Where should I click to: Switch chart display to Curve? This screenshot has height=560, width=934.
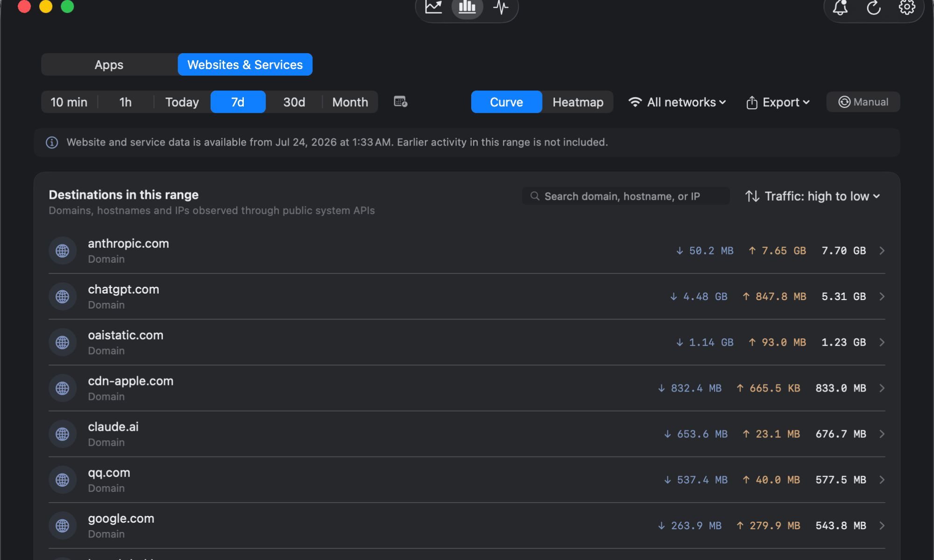pos(507,102)
